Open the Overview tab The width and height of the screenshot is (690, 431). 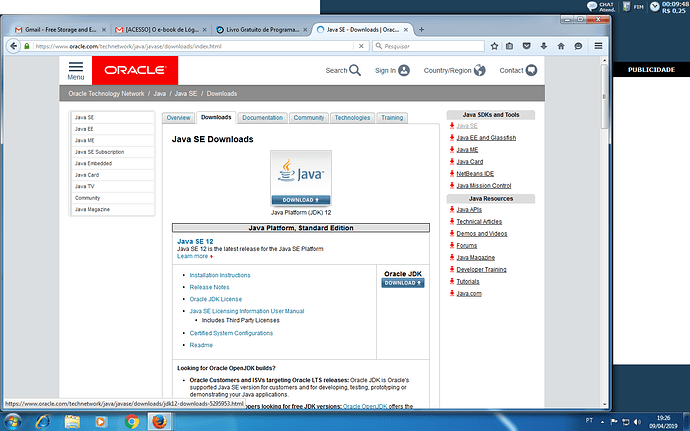pyautogui.click(x=178, y=118)
